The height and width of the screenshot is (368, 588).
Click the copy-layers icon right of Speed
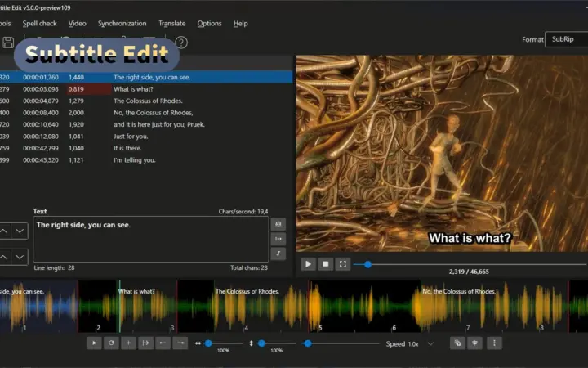click(457, 343)
